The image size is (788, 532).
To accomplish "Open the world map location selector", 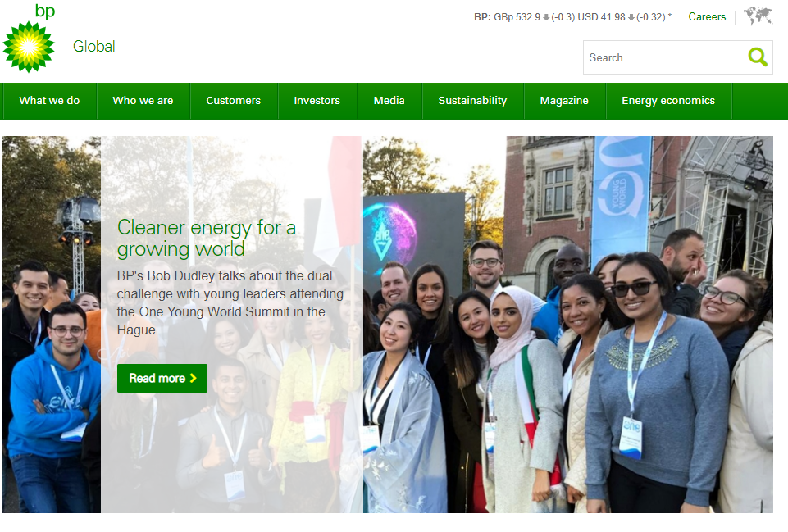I will (758, 16).
